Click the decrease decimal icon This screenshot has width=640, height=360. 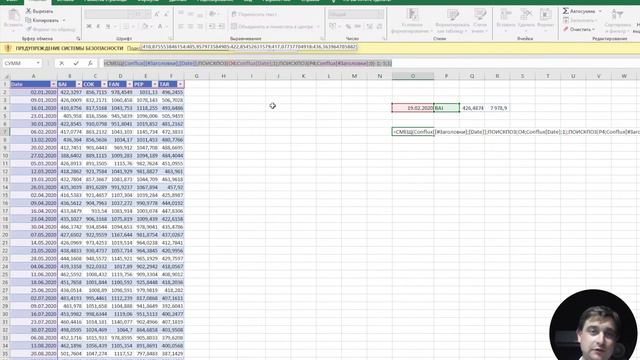pyautogui.click(x=379, y=26)
